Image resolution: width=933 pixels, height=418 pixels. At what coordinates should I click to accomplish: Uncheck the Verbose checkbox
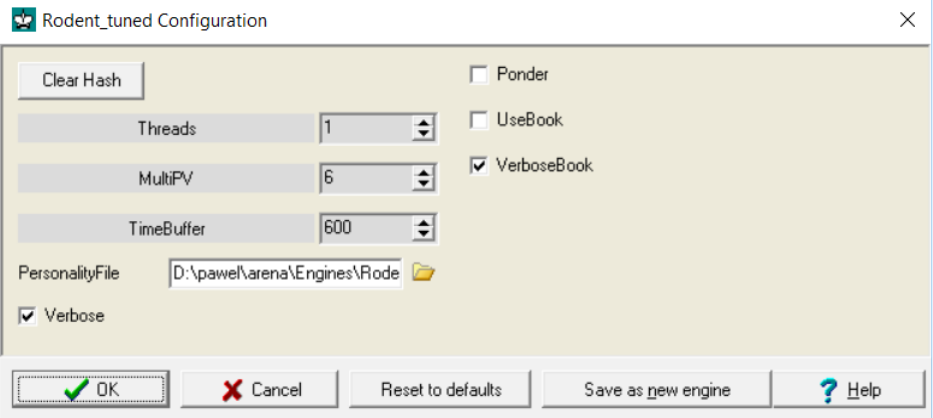point(27,316)
